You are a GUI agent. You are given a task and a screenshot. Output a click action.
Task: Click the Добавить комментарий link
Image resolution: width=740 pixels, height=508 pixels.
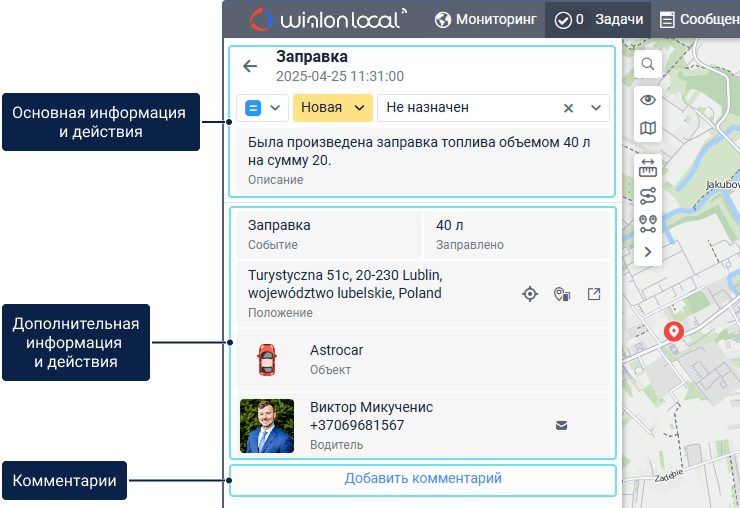click(x=422, y=479)
